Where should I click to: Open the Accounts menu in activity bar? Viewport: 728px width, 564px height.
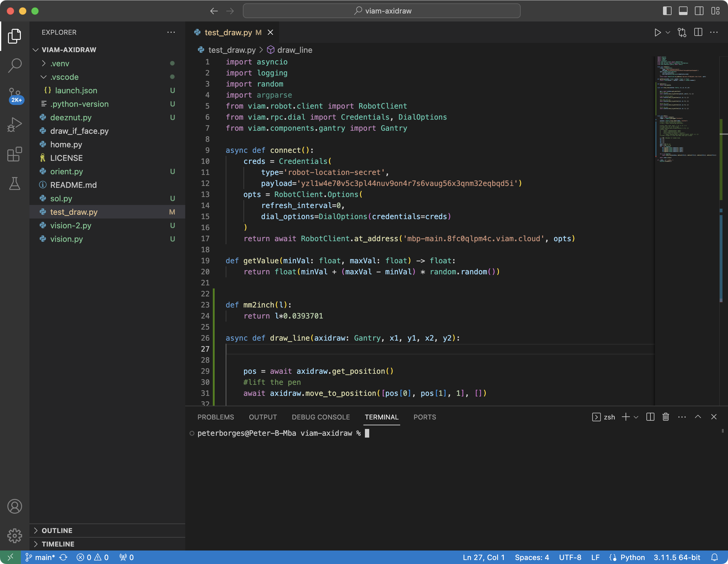15,506
